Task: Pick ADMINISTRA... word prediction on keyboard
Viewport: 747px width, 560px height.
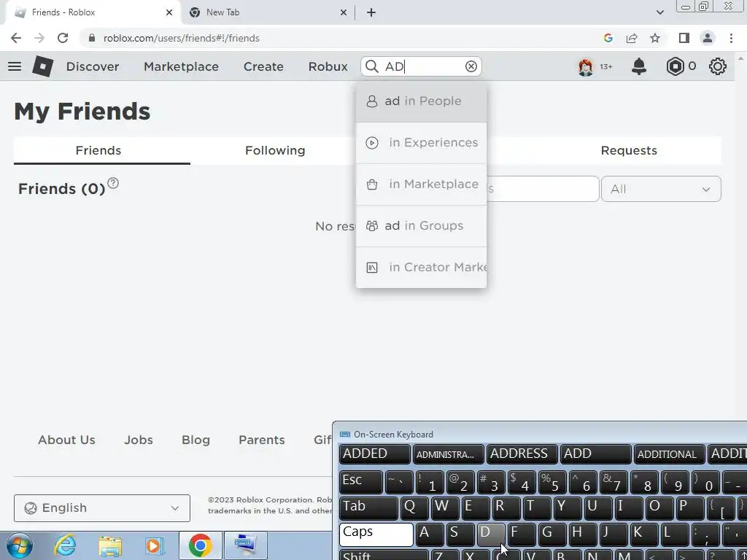Action: 449,454
